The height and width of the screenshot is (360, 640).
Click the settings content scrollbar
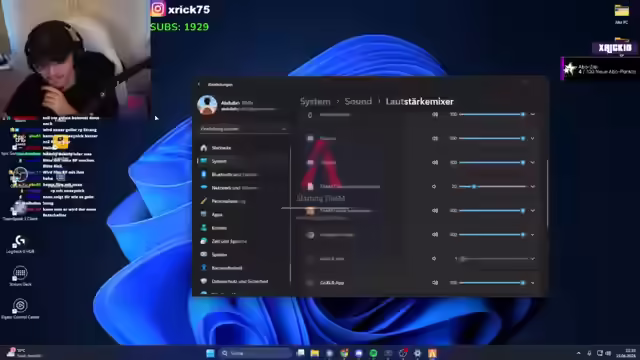point(547,194)
